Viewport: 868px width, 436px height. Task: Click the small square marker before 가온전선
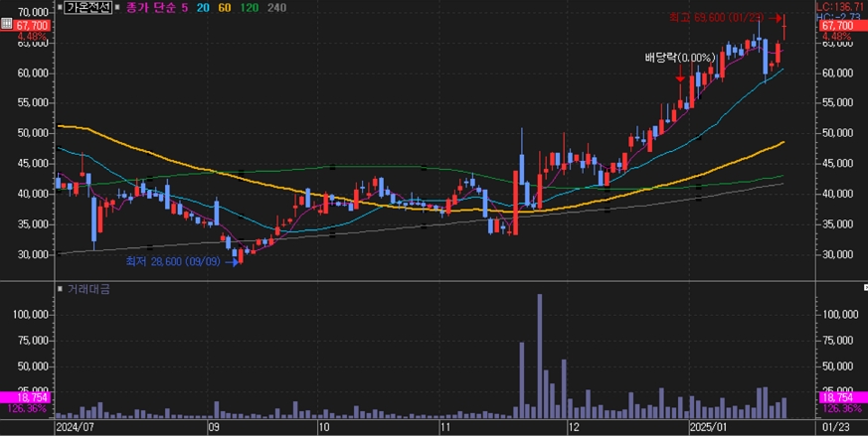coord(60,8)
